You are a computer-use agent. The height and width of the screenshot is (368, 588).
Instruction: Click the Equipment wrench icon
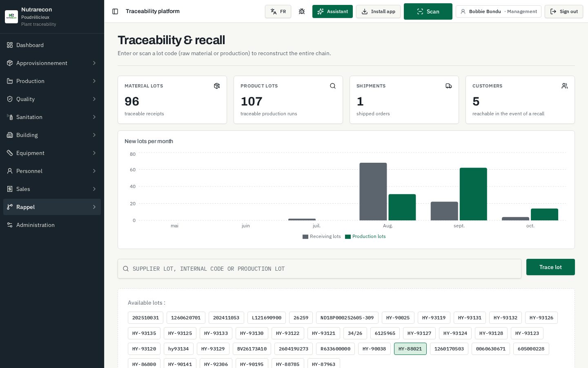pyautogui.click(x=10, y=153)
